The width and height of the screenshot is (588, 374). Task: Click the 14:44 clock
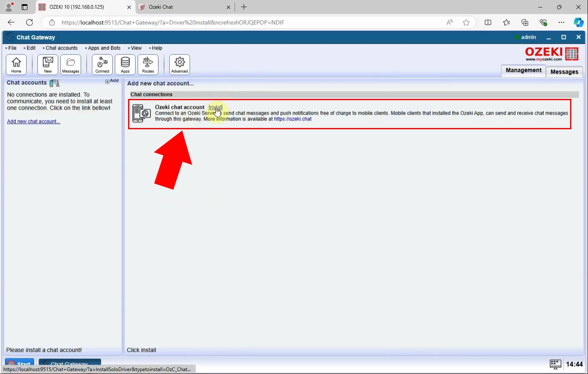pyautogui.click(x=574, y=364)
